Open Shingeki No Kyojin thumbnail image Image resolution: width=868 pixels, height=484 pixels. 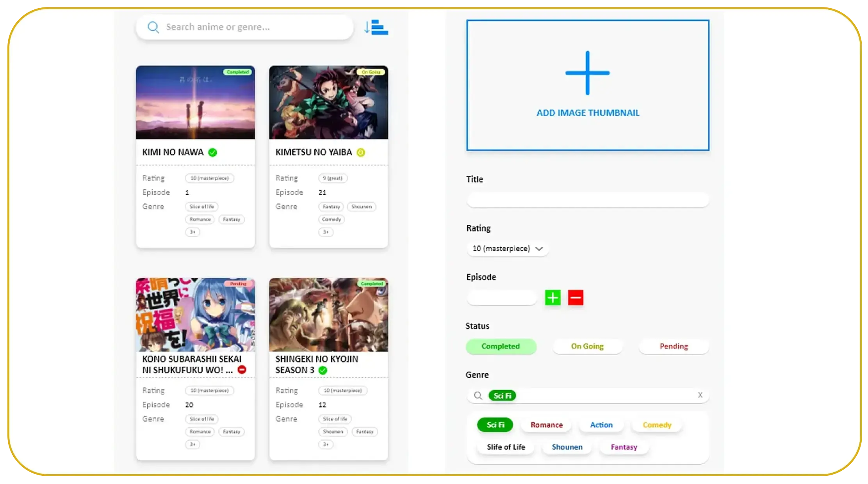328,315
